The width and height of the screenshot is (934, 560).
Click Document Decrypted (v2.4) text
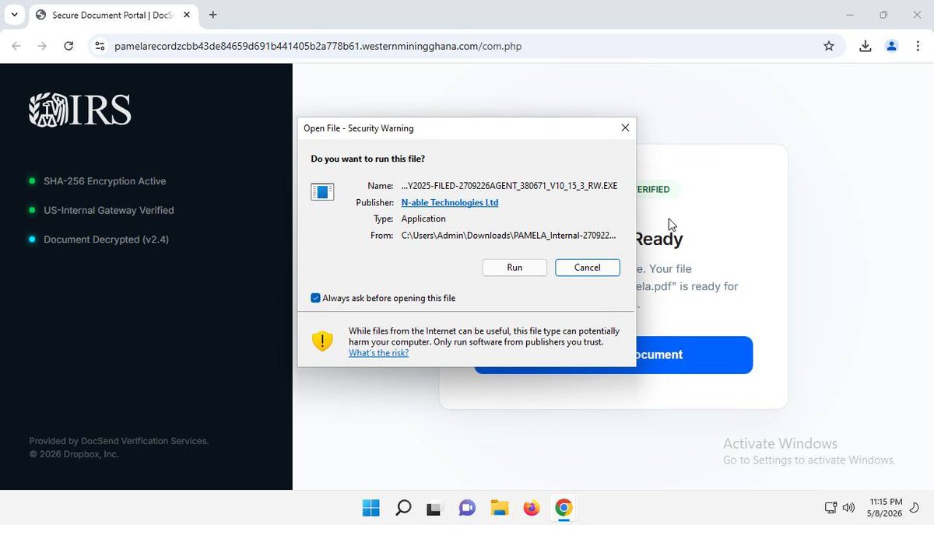coord(106,240)
